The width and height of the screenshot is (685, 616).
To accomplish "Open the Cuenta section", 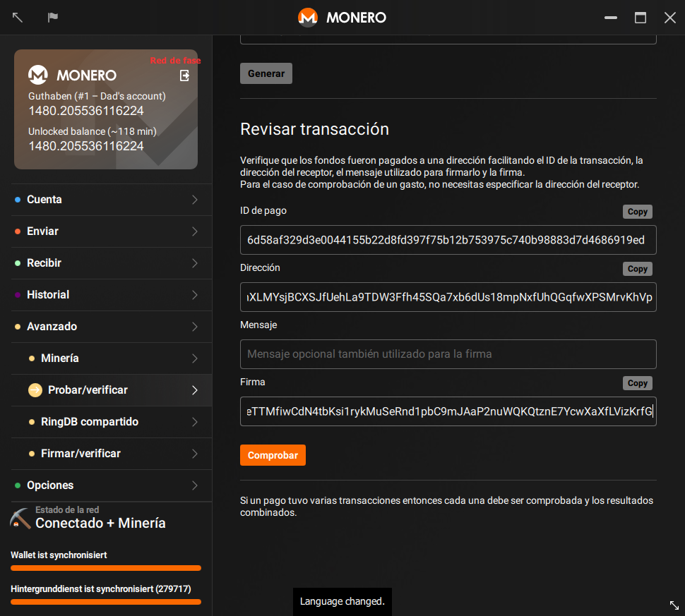I will [x=112, y=200].
